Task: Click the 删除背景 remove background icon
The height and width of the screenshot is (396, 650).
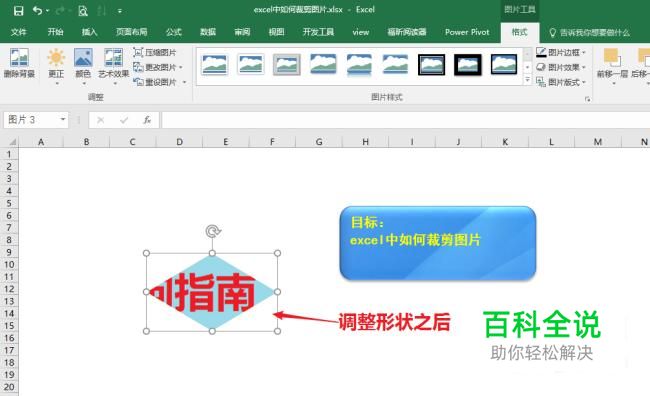Action: [19, 63]
